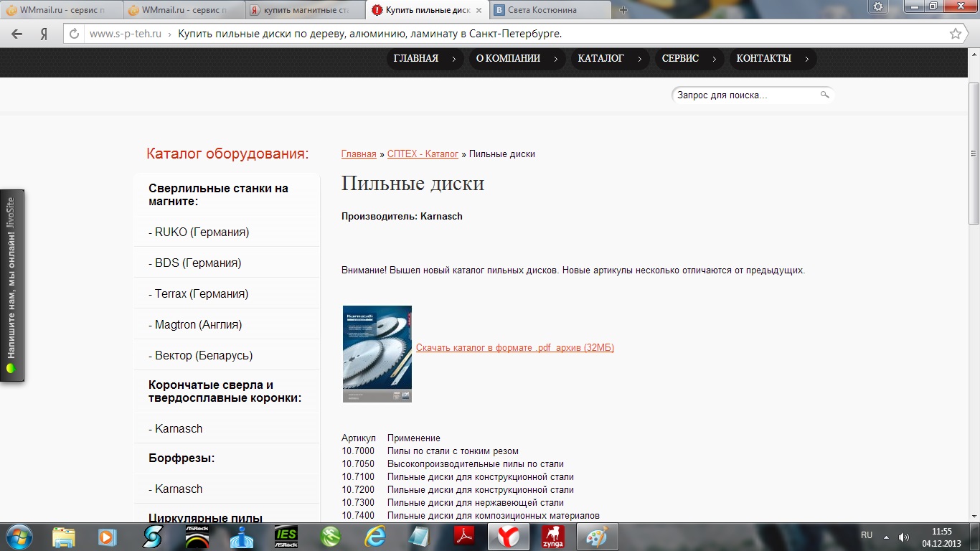This screenshot has width=980, height=551.
Task: Open Internet Explorer from the taskbar
Action: point(375,537)
